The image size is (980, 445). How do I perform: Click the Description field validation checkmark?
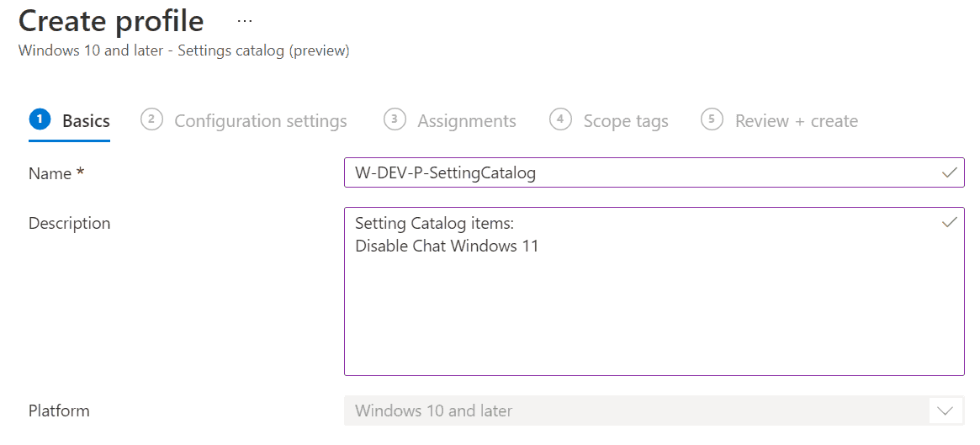pyautogui.click(x=950, y=223)
